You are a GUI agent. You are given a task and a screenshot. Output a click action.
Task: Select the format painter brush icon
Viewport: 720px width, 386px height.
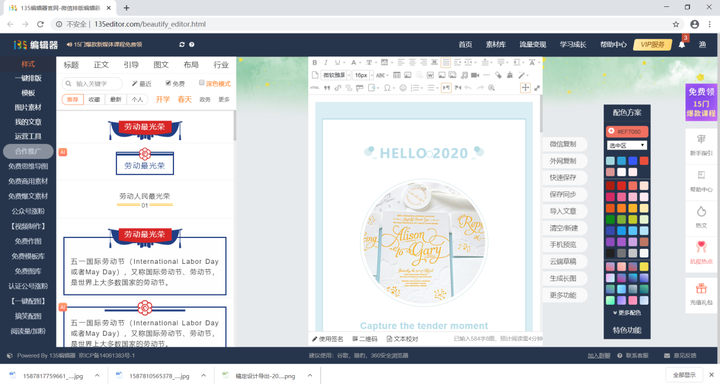[x=510, y=75]
